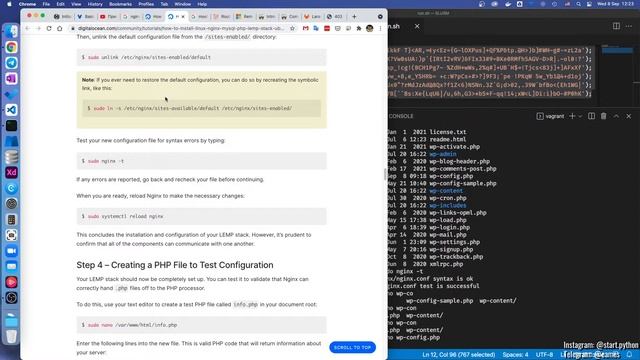Open the database app icon in Dock
Viewport: 640px width, 360px height.
click(x=11, y=157)
